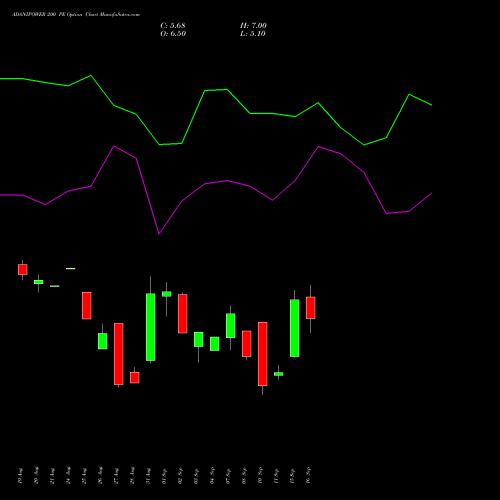Click the ADANIPOWER 200 PE Option chart title
Image resolution: width=500 pixels, height=500 pixels.
[x=76, y=15]
